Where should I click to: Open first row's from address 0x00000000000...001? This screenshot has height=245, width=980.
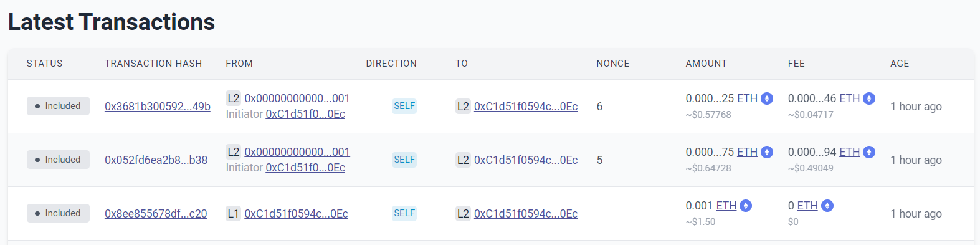click(x=297, y=98)
